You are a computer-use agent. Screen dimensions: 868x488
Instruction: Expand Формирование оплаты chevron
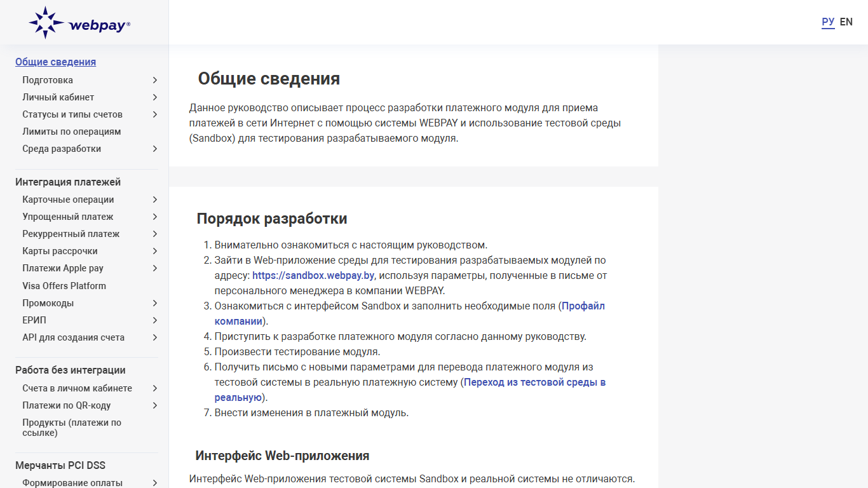tap(154, 483)
